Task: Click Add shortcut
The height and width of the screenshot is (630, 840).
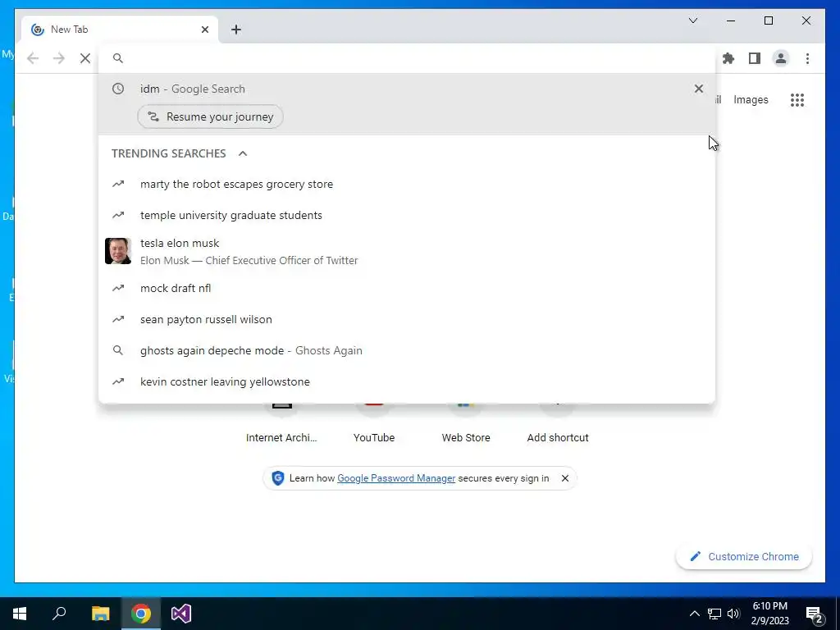Action: click(558, 438)
